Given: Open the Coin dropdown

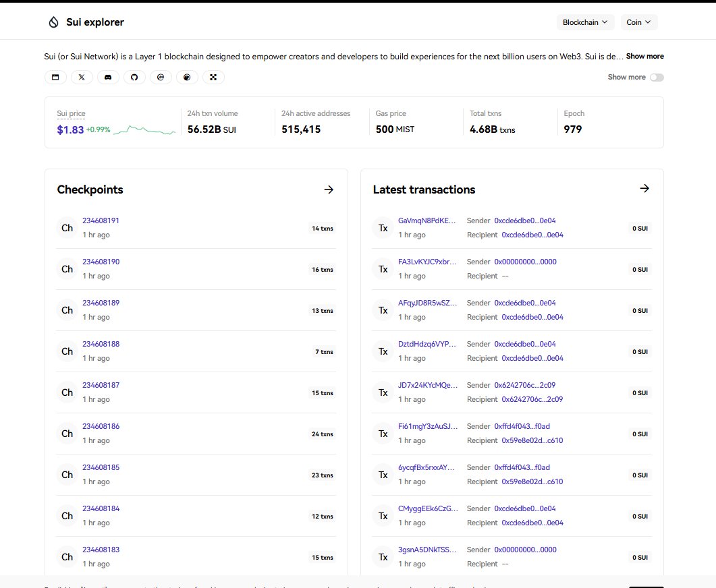Looking at the screenshot, I should (x=639, y=22).
